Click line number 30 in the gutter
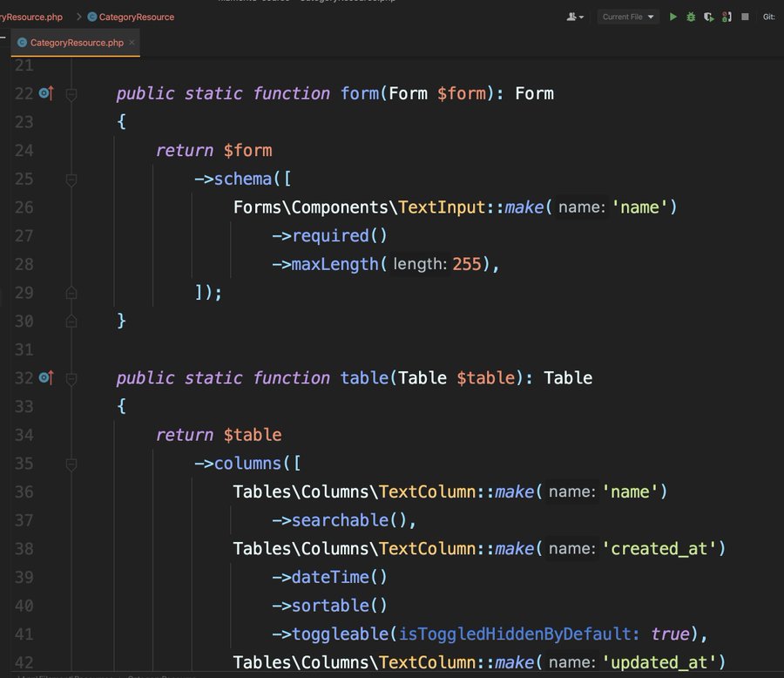784x678 pixels. point(24,321)
